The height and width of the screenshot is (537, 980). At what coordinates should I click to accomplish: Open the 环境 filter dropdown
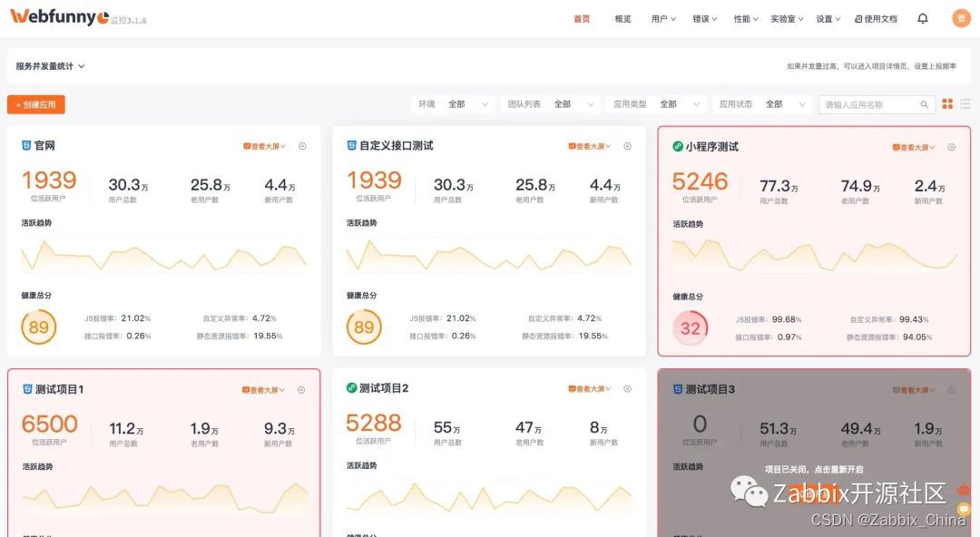pyautogui.click(x=454, y=104)
